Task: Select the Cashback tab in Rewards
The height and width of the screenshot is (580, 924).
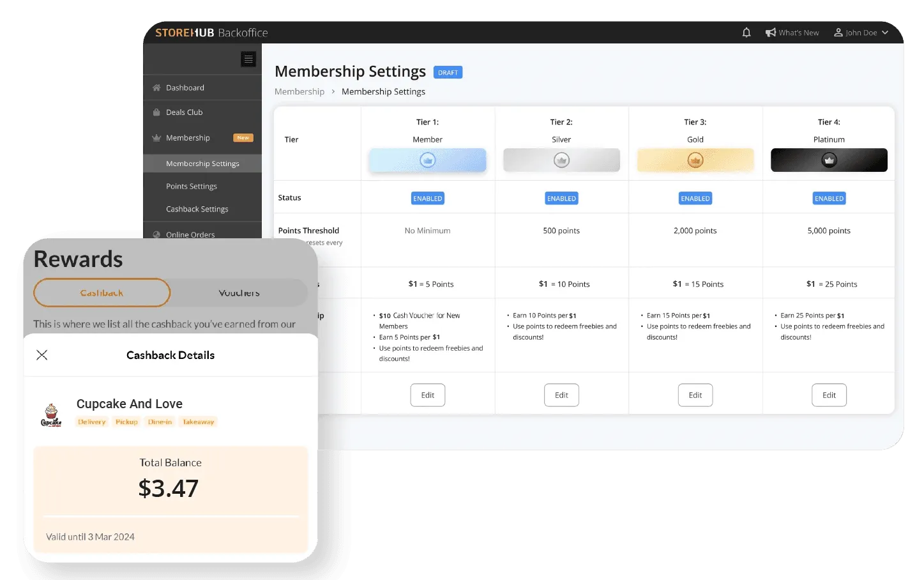Action: coord(102,293)
